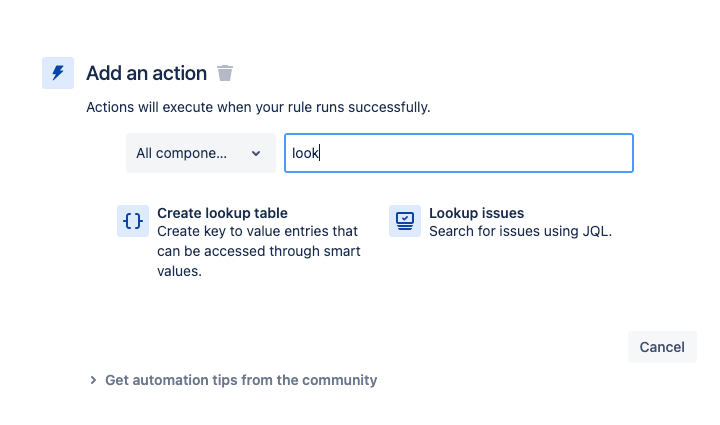Click the truncated "All compone..." label

point(181,153)
